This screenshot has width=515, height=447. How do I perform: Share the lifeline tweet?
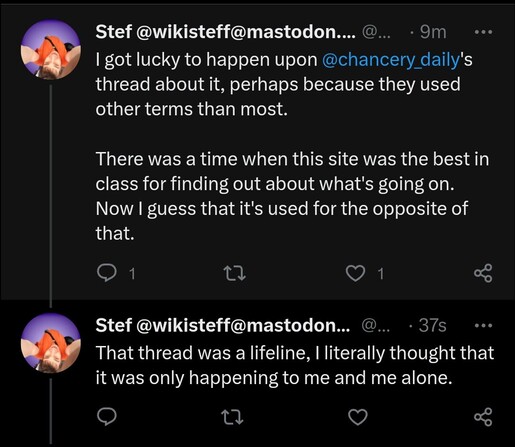[x=483, y=417]
